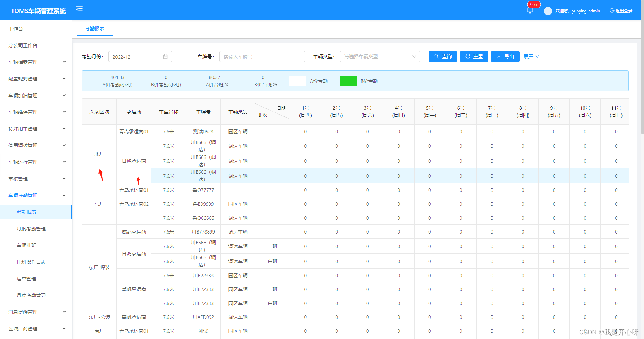Click plate cell 川B778899

203,232
